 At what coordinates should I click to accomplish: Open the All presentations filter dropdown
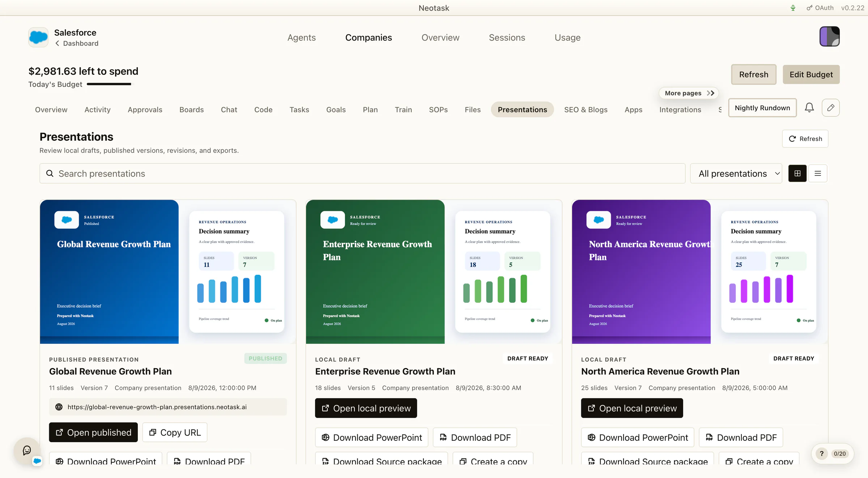coord(736,174)
